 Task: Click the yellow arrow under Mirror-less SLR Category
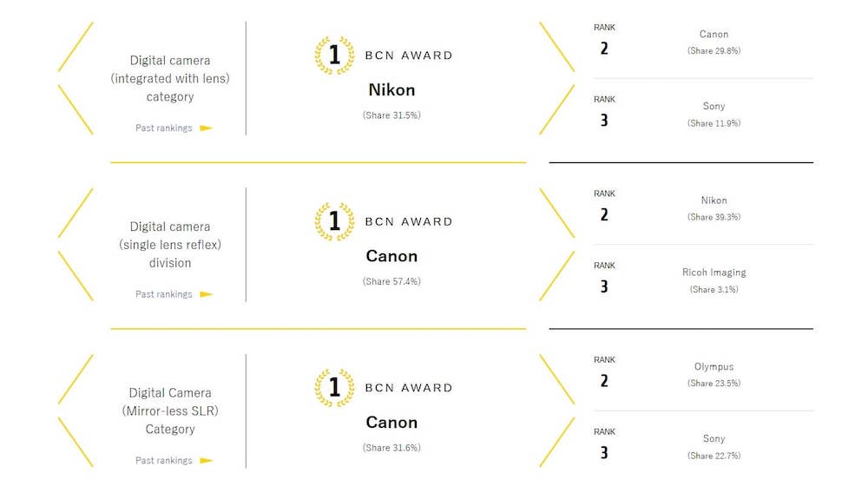pyautogui.click(x=206, y=461)
